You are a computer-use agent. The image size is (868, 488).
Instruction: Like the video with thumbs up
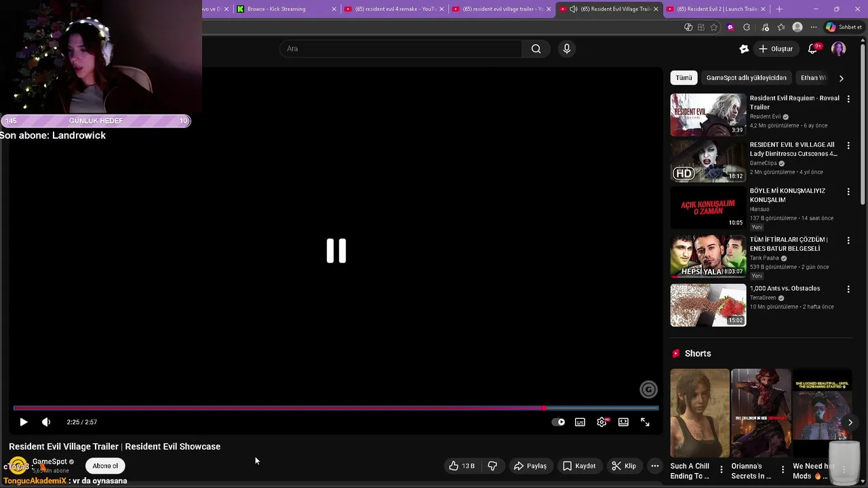[x=461, y=466]
